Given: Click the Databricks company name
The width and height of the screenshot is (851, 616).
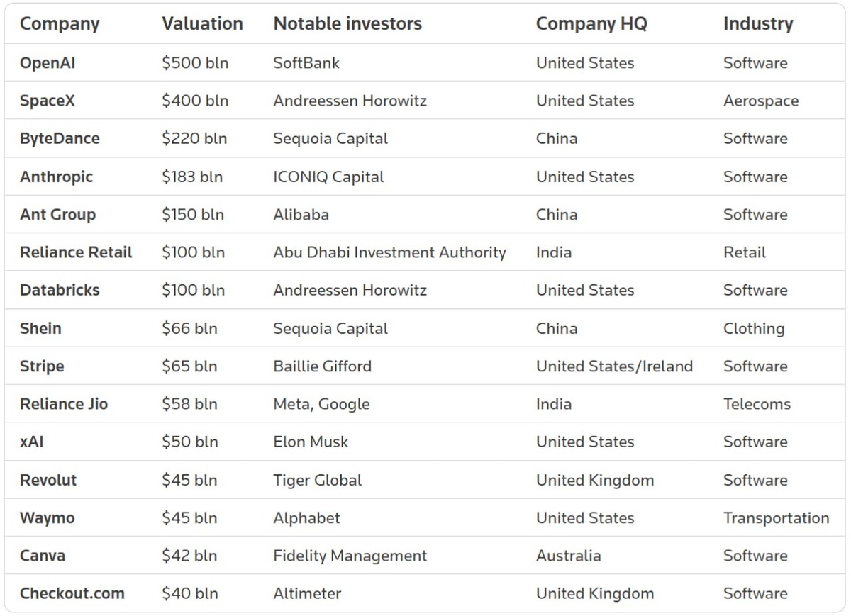Looking at the screenshot, I should click(x=60, y=291).
